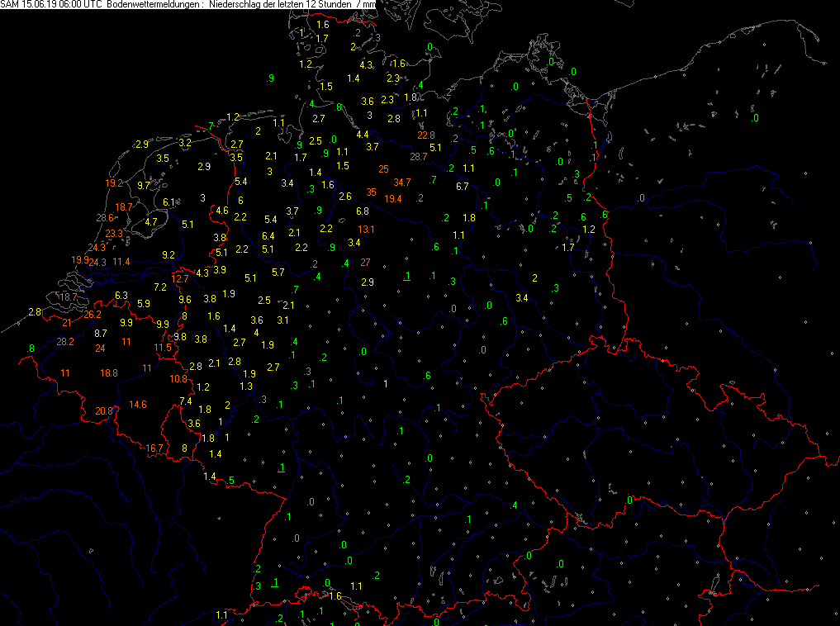Screen dimensions: 840x626
Task: Click the gray 28.2 station value
Action: (65, 342)
